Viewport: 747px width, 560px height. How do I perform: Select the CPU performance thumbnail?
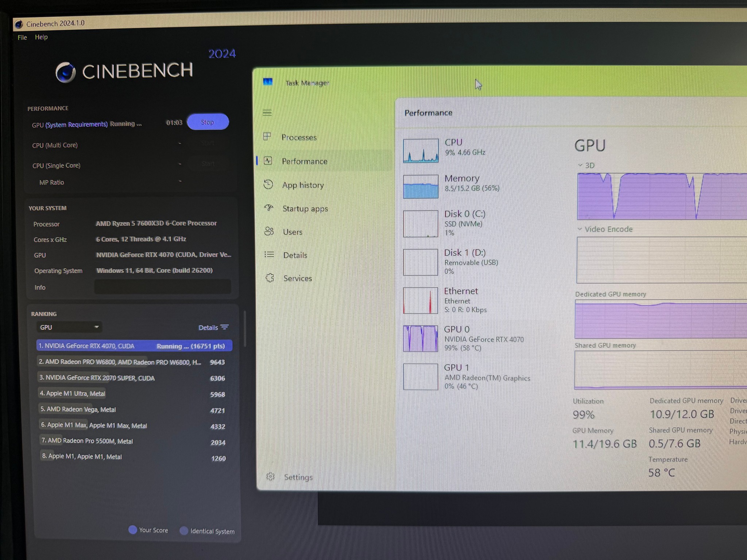pos(421,150)
